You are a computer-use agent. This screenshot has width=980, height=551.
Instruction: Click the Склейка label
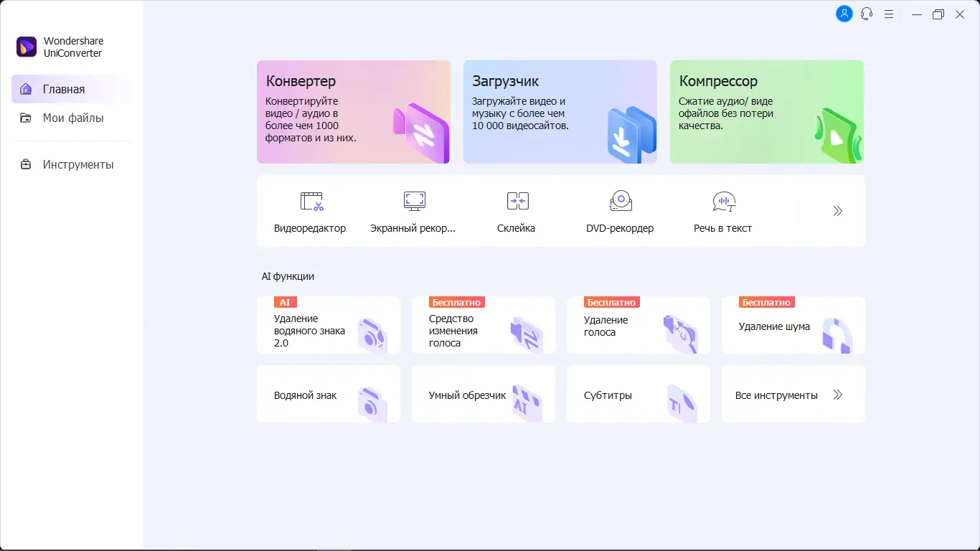coord(516,228)
